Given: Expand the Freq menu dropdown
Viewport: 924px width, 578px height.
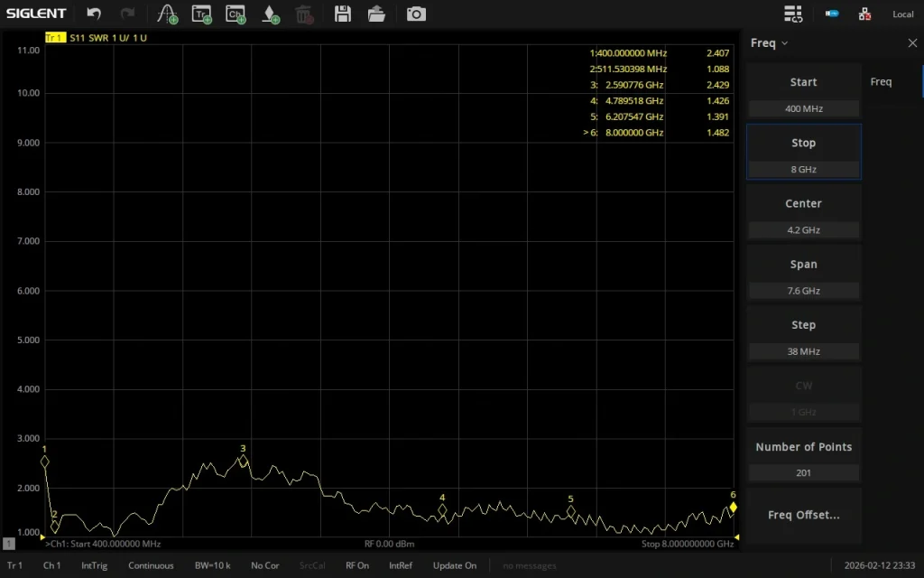Looking at the screenshot, I should point(769,43).
